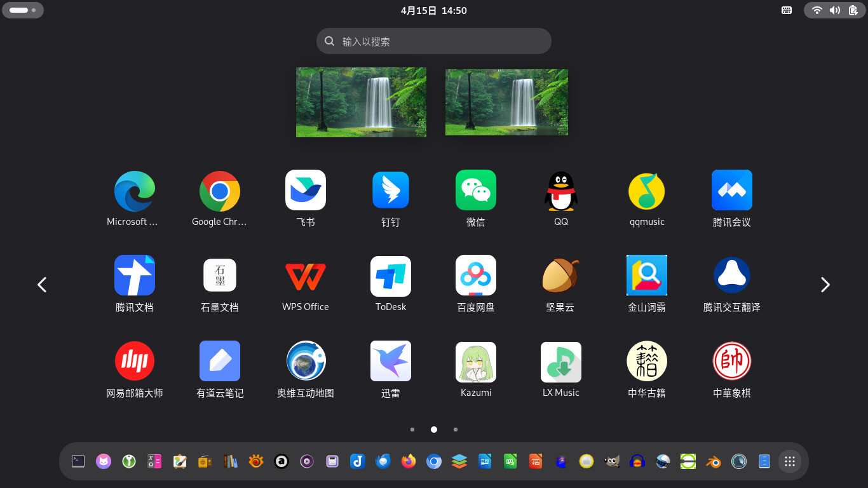Launch Baidu Netdisk (百度网盘)
Screen dimensions: 868x488
click(x=475, y=276)
